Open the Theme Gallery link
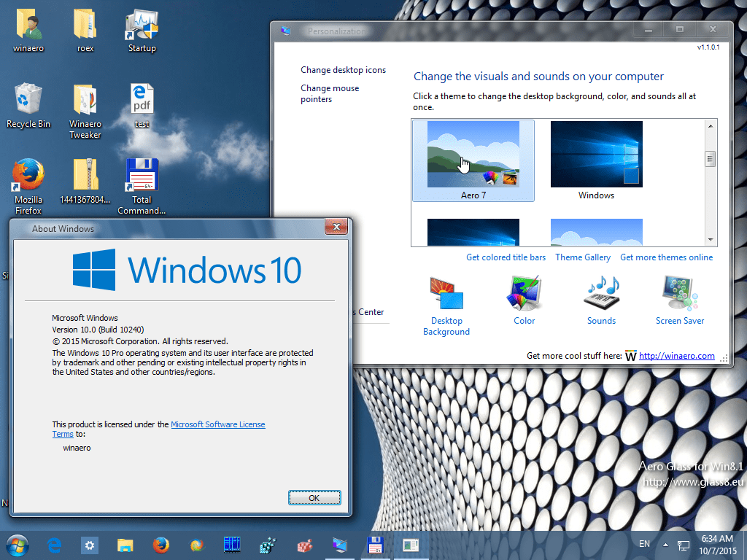The height and width of the screenshot is (560, 747). pyautogui.click(x=583, y=257)
